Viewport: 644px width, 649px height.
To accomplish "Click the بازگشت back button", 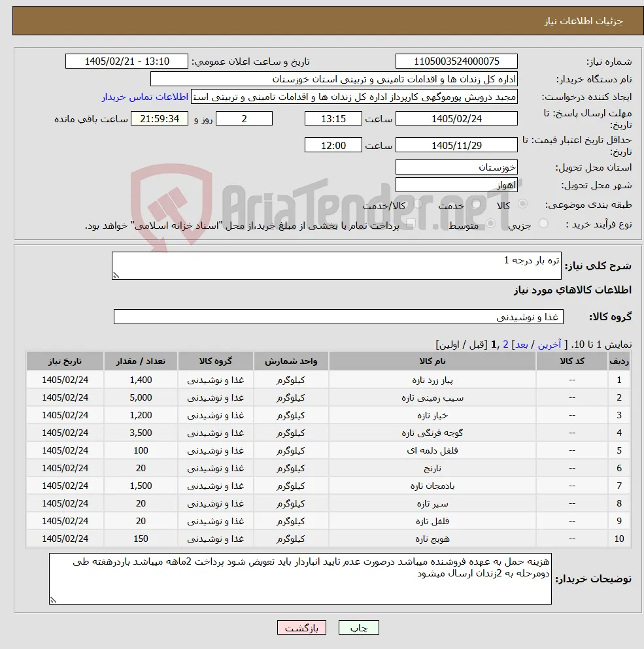I will (x=301, y=627).
